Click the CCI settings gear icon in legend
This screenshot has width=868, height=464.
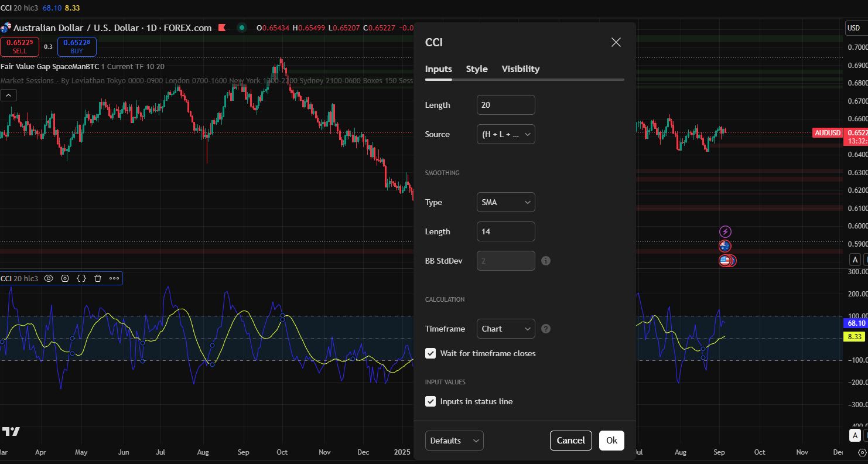pyautogui.click(x=65, y=278)
